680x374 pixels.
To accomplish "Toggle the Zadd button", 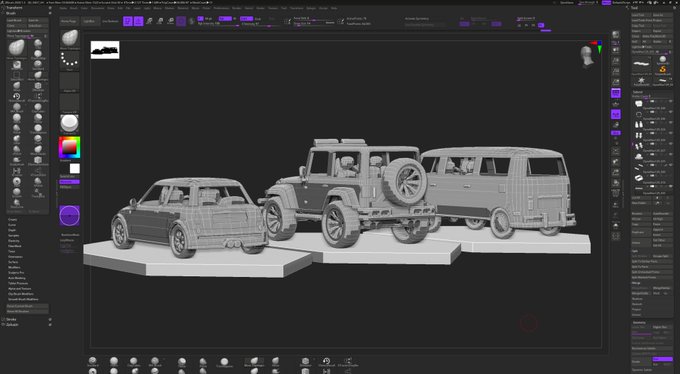I will 246,19.
